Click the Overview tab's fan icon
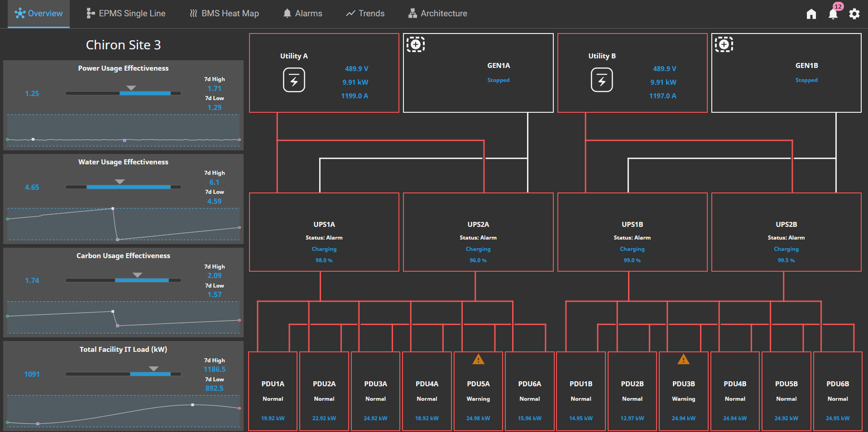Screen dimensions: 868x432 20,14
